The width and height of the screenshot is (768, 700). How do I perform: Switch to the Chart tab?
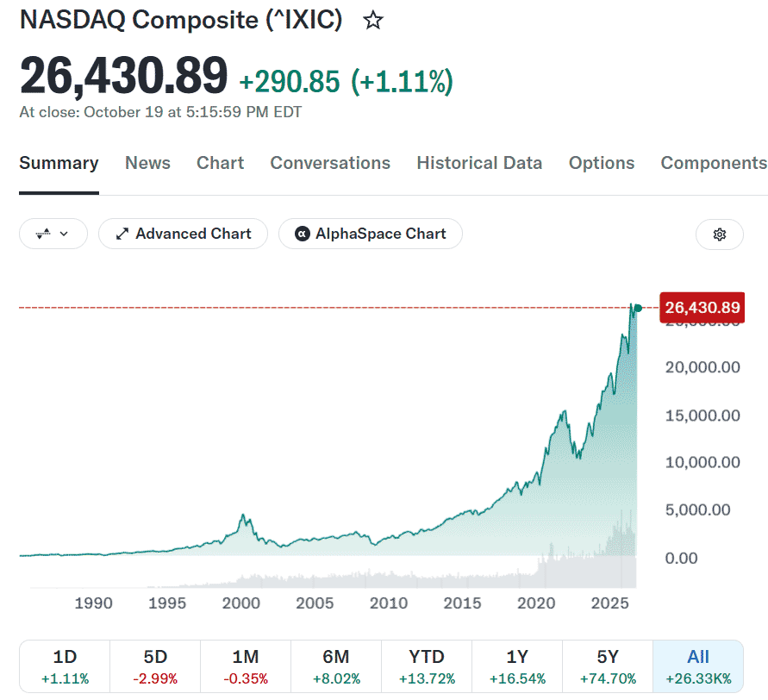pyautogui.click(x=220, y=163)
